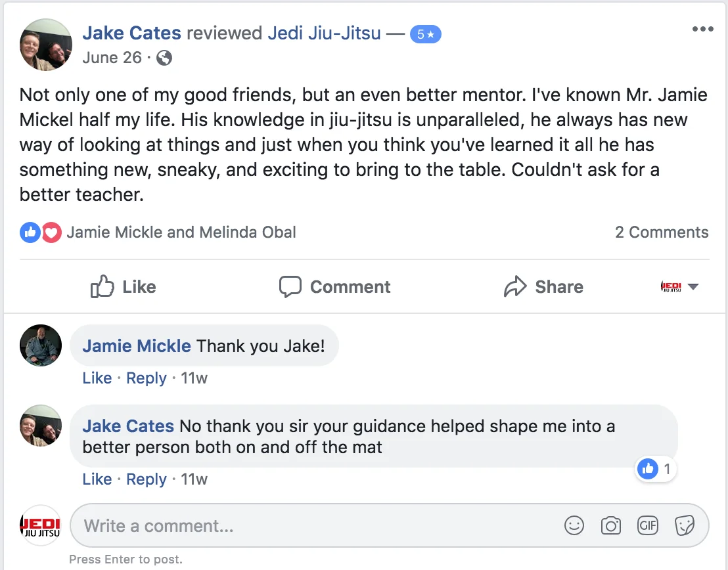Viewport: 728px width, 570px height.
Task: Like Jake Cates' reply comment
Action: [97, 479]
